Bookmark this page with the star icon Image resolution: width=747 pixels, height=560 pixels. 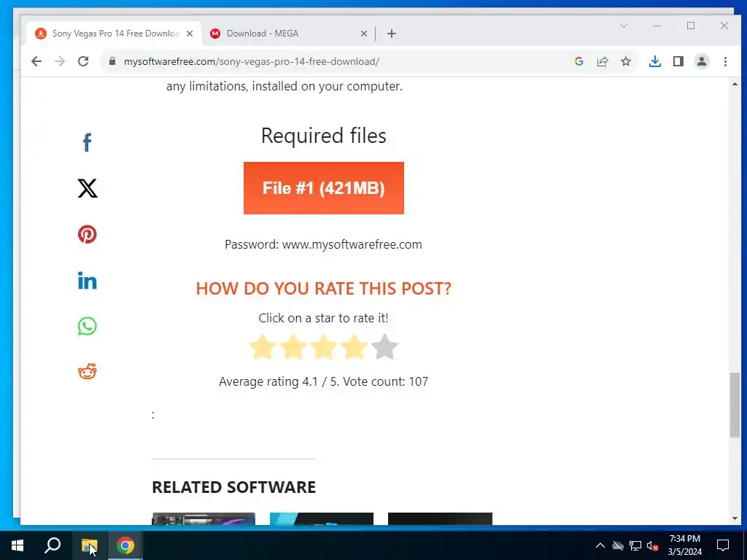[x=626, y=61]
